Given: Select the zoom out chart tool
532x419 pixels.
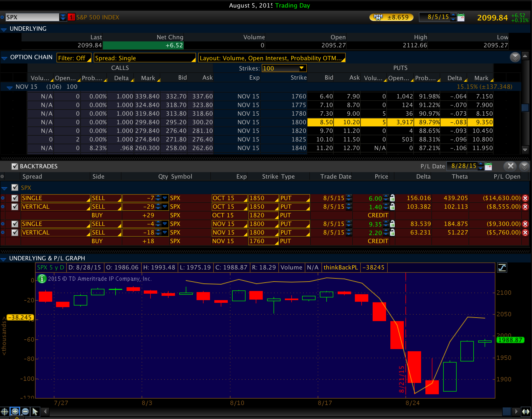Looking at the screenshot, I should tap(25, 411).
